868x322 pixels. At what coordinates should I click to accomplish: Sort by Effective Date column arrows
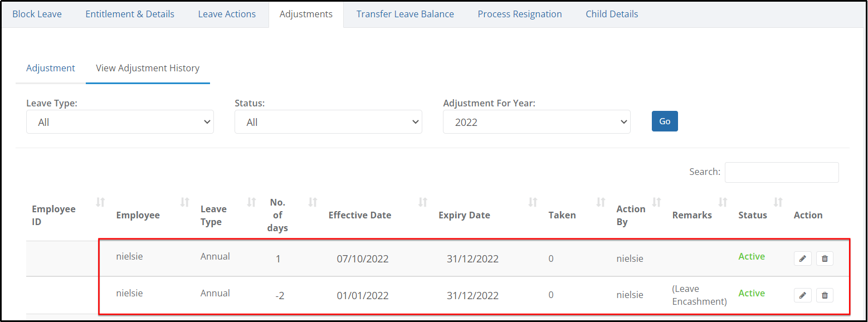423,202
